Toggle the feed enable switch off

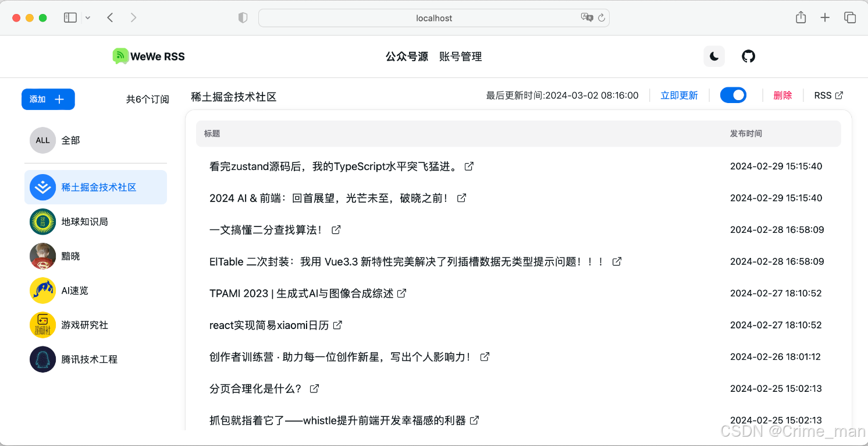(733, 95)
